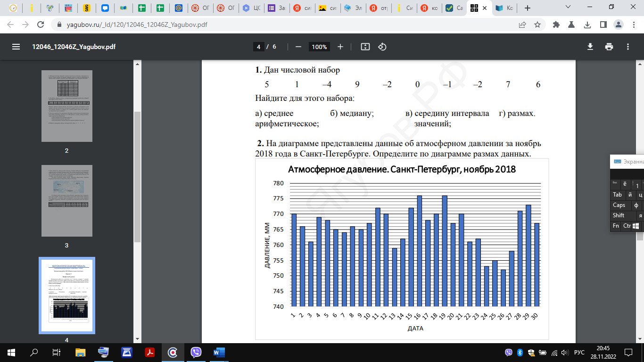Switch to the yellow § icon tab

86,8
